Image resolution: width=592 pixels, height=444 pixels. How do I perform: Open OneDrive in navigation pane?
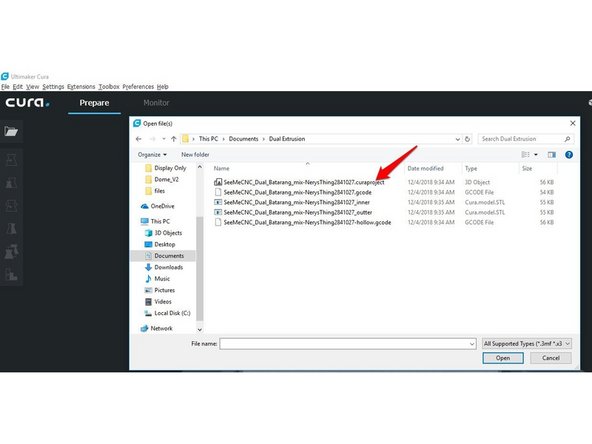157,206
